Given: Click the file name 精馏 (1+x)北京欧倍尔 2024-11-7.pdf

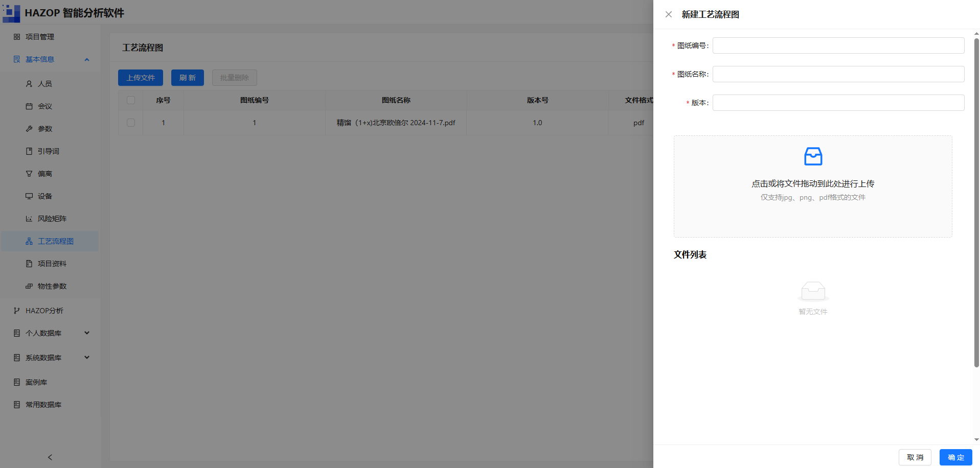Looking at the screenshot, I should pos(396,123).
